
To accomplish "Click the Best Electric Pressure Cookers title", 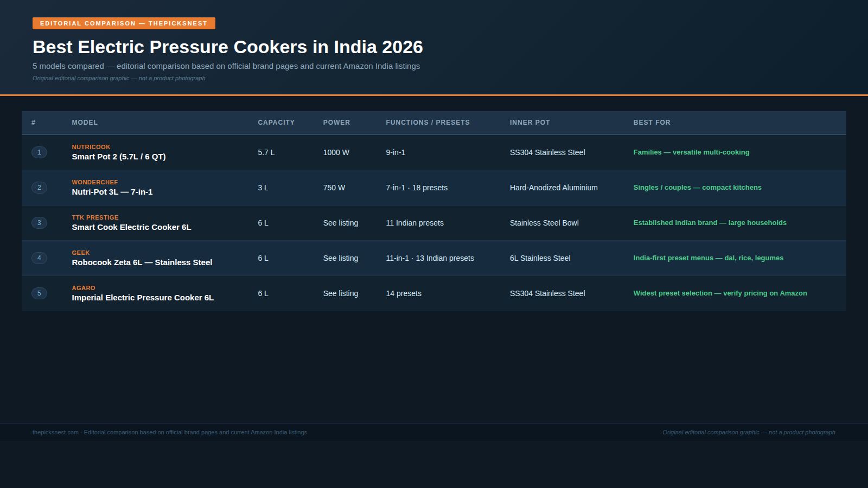I will (228, 47).
